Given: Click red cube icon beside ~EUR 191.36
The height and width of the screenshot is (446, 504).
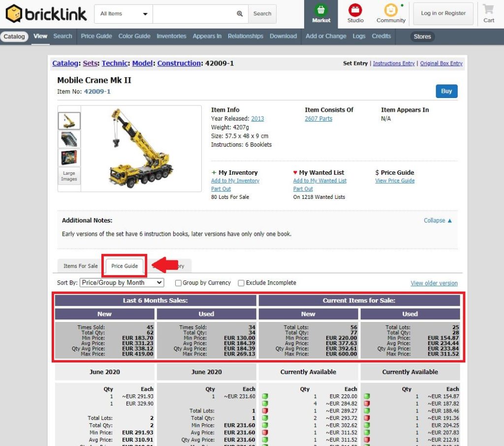Looking at the screenshot, I should [x=367, y=418].
